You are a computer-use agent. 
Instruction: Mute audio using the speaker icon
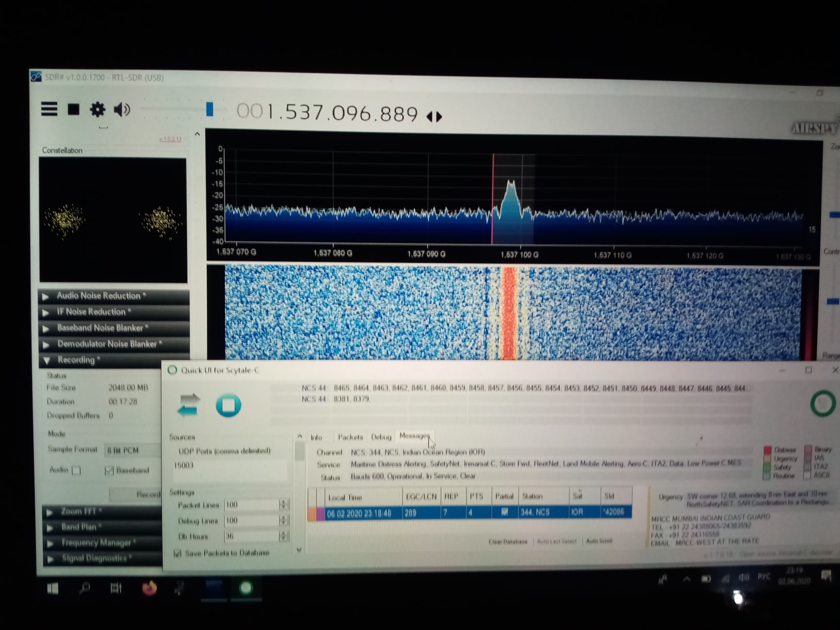coord(121,110)
